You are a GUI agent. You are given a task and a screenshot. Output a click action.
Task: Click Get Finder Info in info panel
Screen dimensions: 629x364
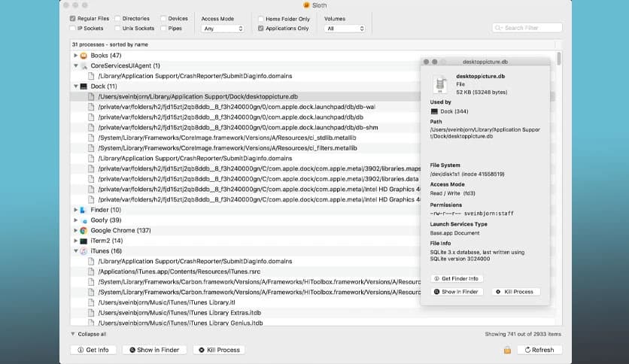tap(457, 278)
